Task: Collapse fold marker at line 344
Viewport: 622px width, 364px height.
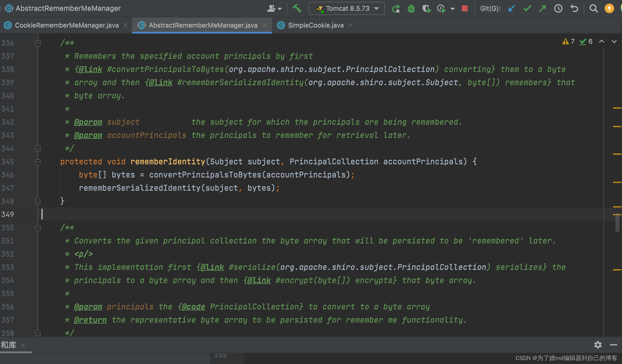Action: click(38, 148)
